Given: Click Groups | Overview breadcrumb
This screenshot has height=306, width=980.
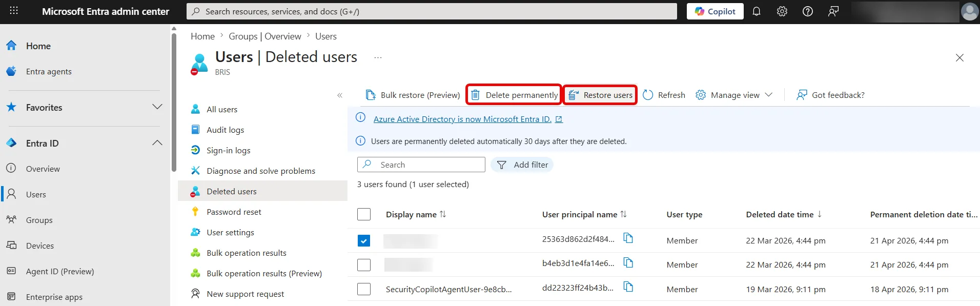Looking at the screenshot, I should pos(265,36).
